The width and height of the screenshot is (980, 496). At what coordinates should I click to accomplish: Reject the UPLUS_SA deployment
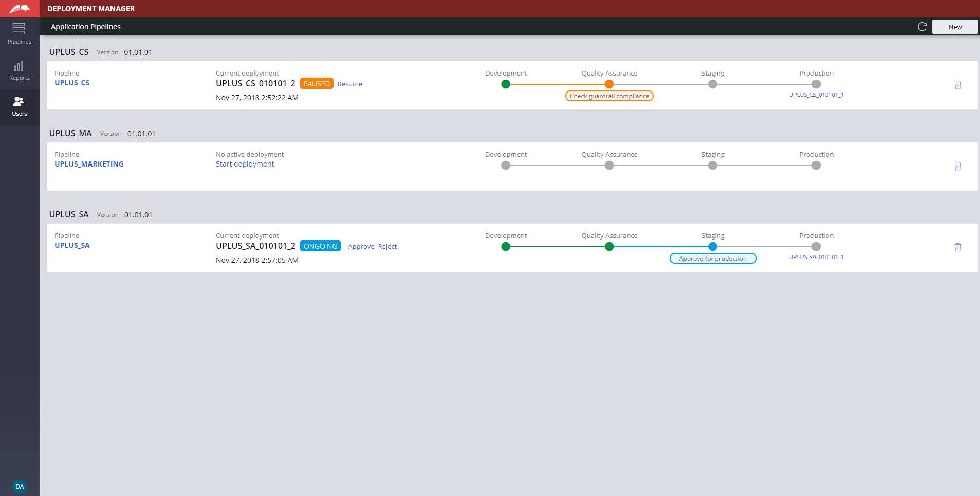pos(387,247)
